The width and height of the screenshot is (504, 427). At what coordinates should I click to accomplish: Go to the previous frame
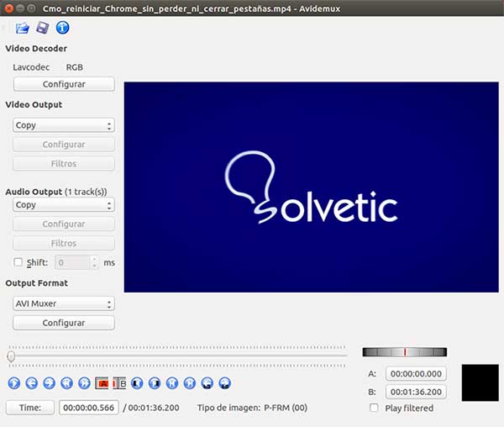(32, 383)
